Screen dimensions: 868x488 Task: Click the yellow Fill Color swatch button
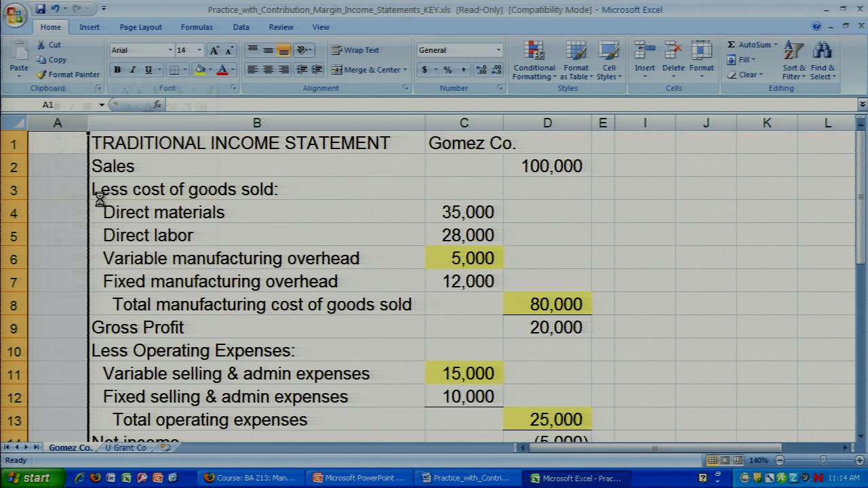click(x=199, y=70)
